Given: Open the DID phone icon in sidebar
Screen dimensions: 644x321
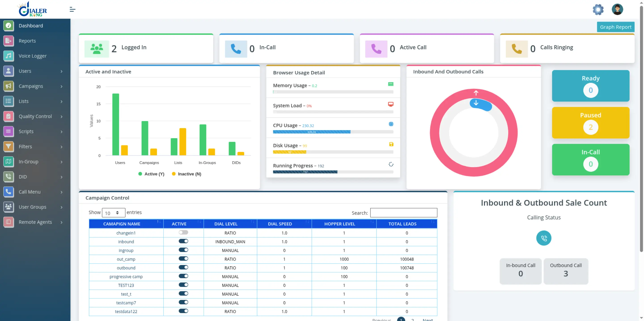Looking at the screenshot, I should [9, 177].
